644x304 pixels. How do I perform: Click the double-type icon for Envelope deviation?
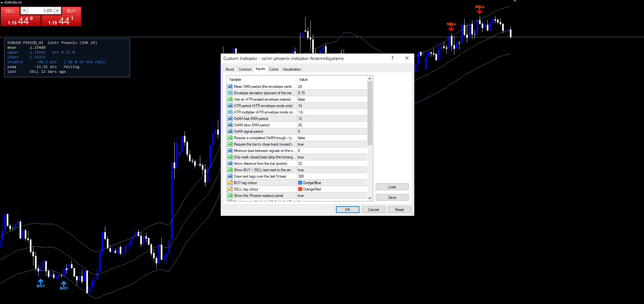coord(230,93)
